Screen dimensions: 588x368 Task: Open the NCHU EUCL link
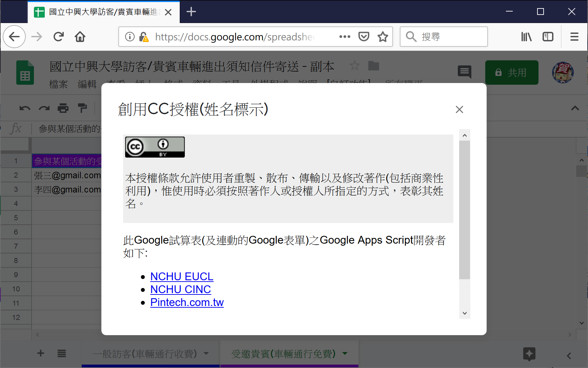[182, 277]
